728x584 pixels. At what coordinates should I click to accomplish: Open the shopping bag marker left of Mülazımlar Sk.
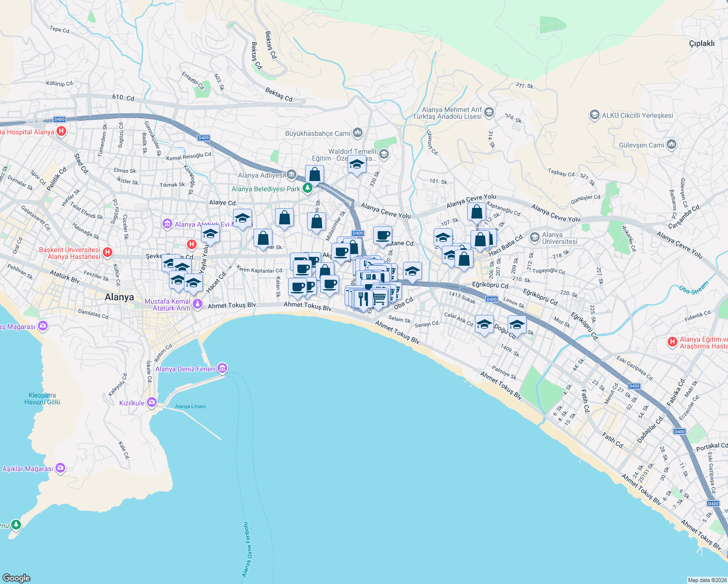(316, 221)
